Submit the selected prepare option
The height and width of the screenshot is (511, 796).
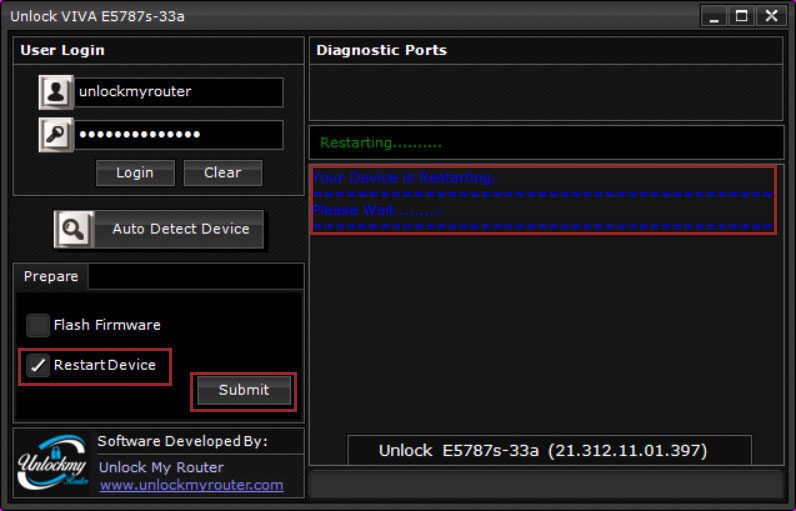pos(244,390)
